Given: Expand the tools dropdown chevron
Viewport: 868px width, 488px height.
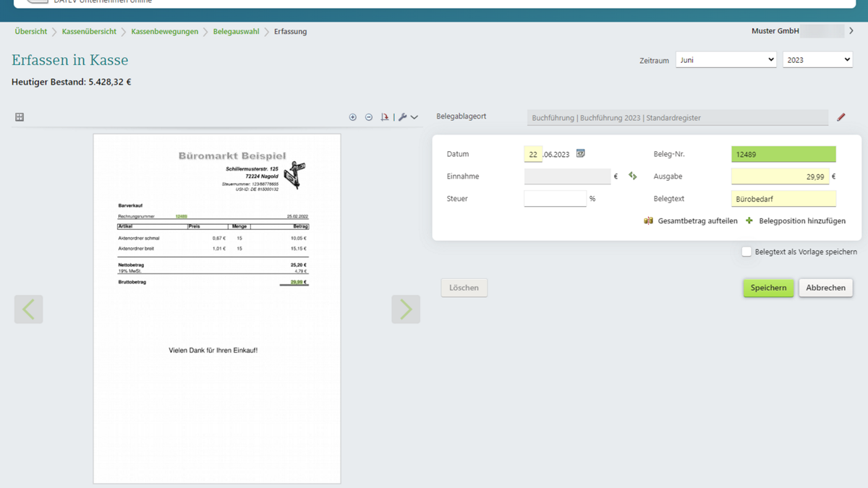Looking at the screenshot, I should (x=414, y=117).
